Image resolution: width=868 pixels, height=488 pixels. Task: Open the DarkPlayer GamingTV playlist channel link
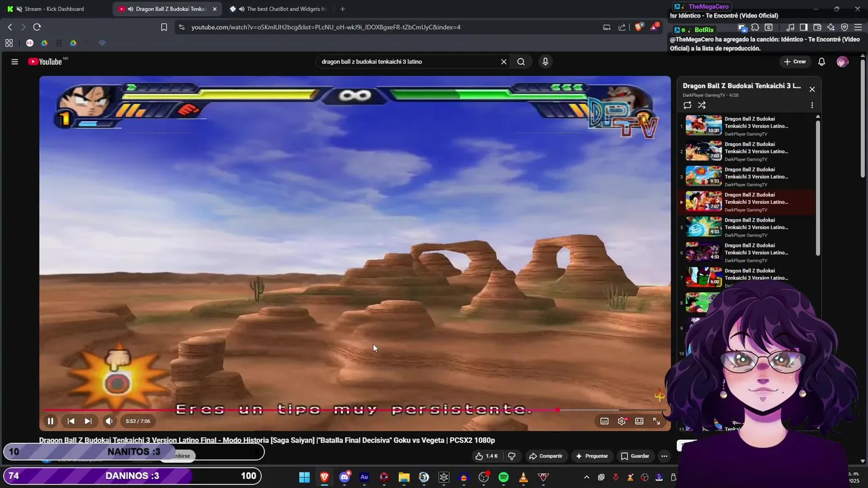click(703, 96)
